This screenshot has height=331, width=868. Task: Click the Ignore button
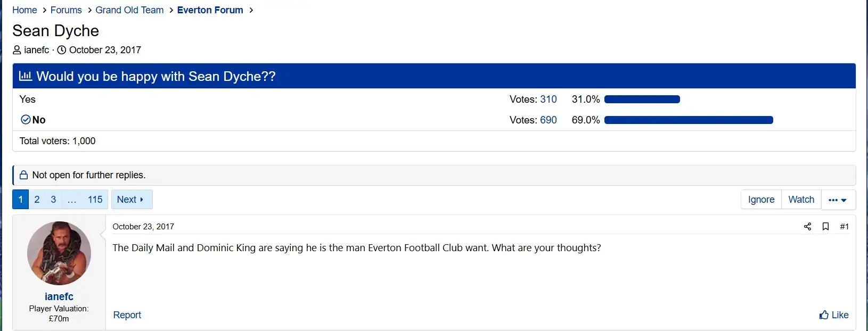761,200
